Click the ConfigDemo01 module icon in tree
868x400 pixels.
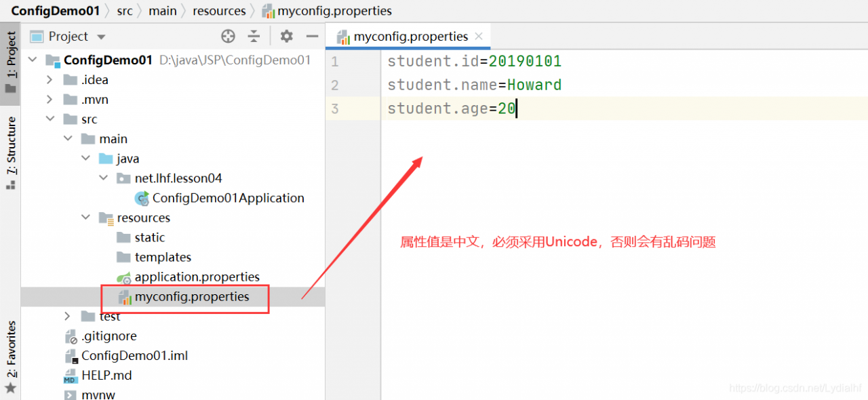click(53, 60)
